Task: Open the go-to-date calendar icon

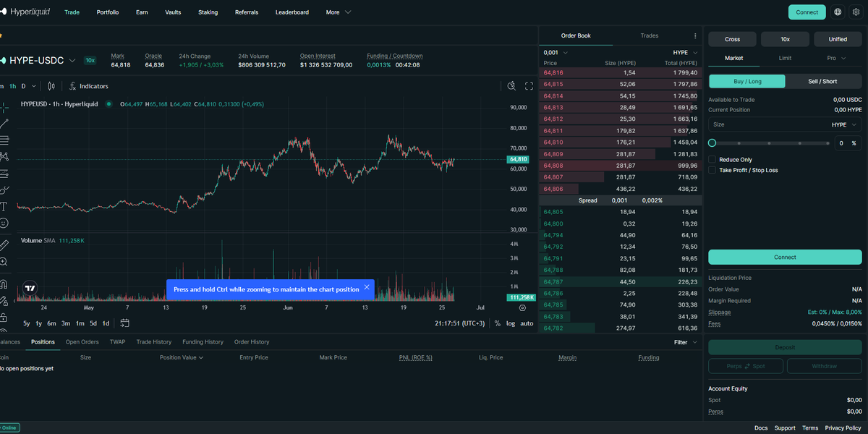Action: click(x=124, y=323)
